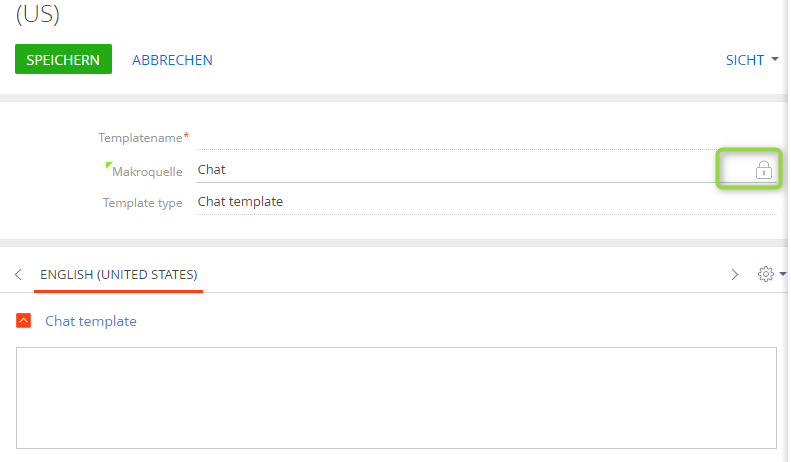This screenshot has height=462, width=791.
Task: Click the SPEICHERN button
Action: click(64, 60)
